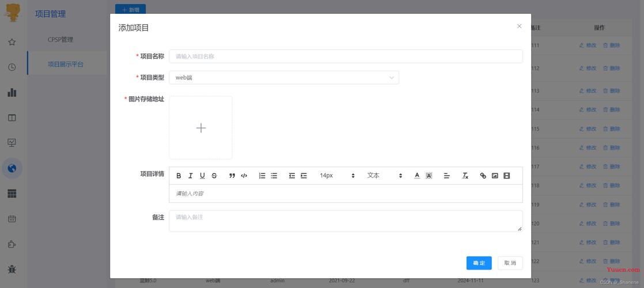Click the 取消 cancel button
Screen dimensions: 644x288
point(510,263)
